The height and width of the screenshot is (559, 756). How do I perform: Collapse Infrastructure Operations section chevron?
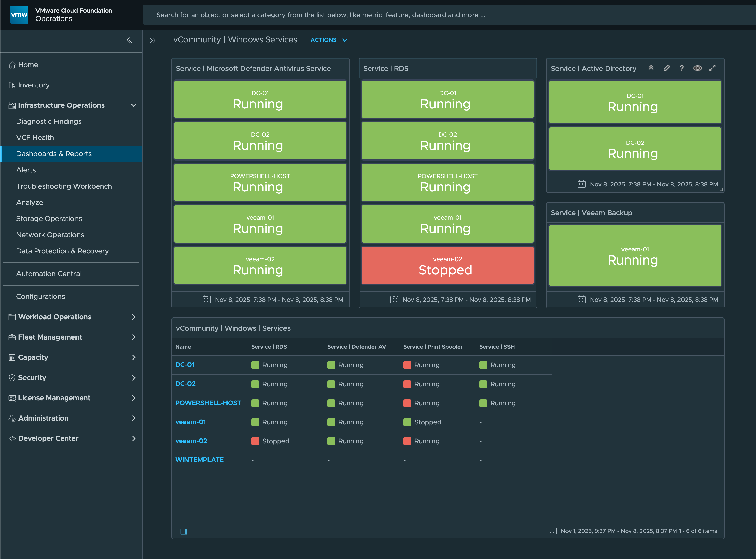(134, 105)
